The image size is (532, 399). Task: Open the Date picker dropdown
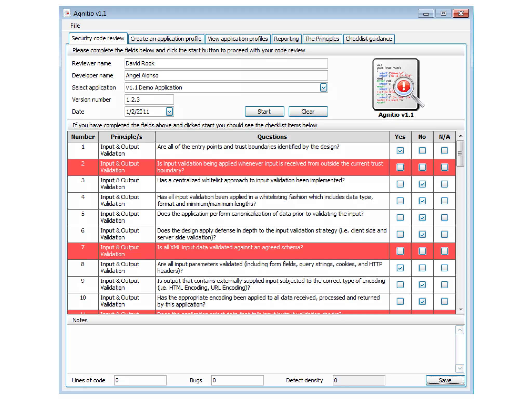pyautogui.click(x=169, y=112)
